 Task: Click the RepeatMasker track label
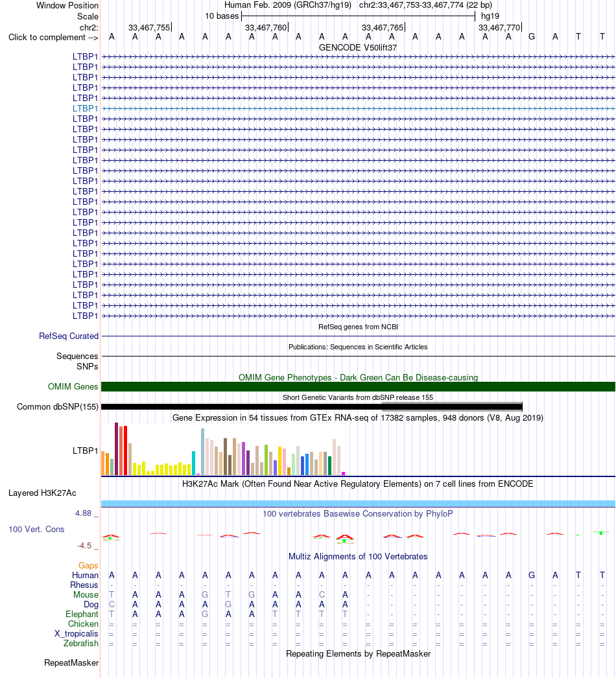click(71, 663)
